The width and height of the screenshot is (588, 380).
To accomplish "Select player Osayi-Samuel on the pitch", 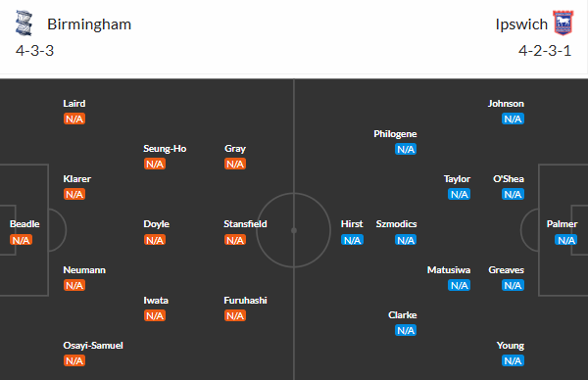I will pos(93,346).
